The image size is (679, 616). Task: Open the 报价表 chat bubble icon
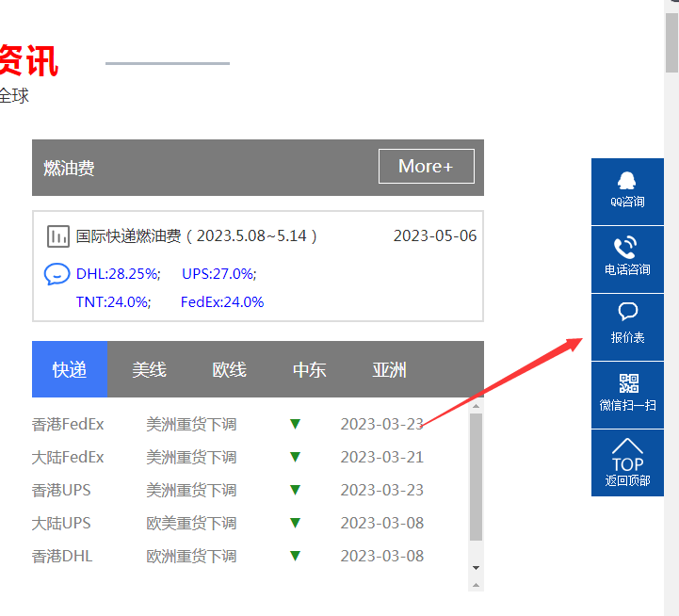[x=627, y=312]
